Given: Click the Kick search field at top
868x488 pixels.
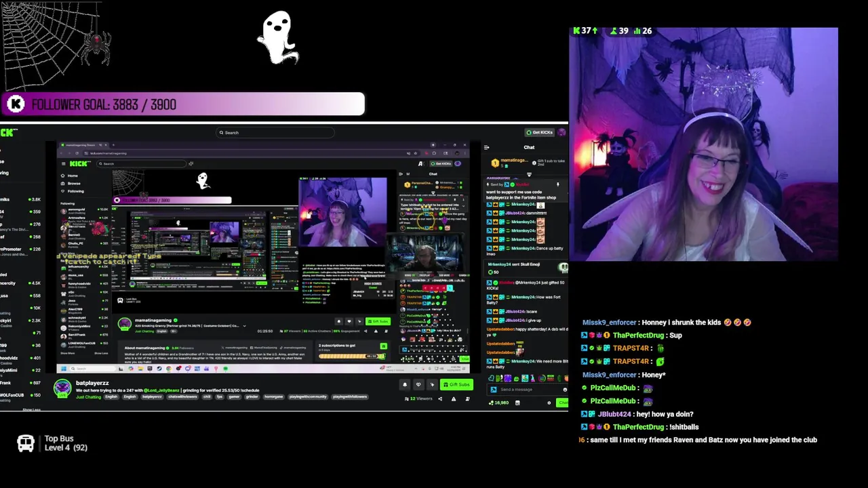Looking at the screenshot, I should tap(275, 133).
